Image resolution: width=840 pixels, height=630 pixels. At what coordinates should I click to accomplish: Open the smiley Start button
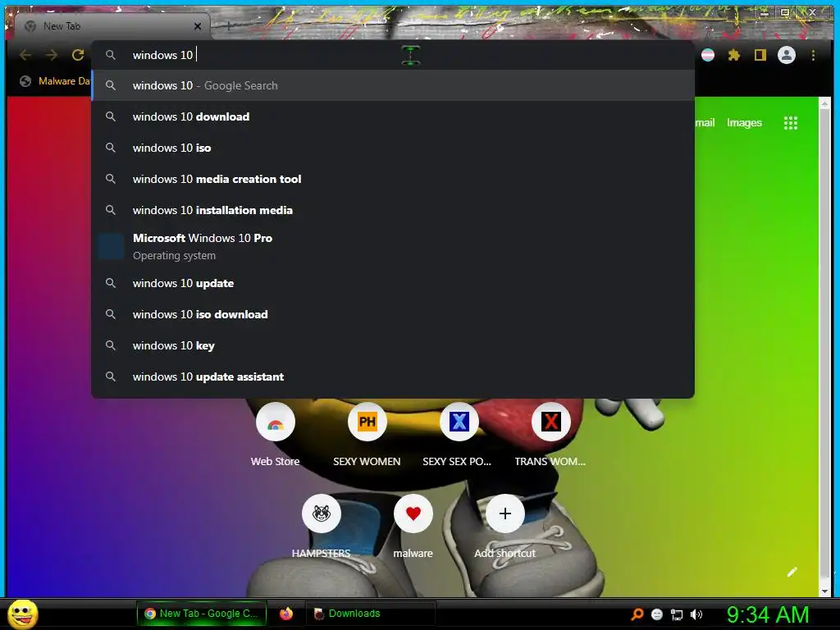(x=23, y=614)
